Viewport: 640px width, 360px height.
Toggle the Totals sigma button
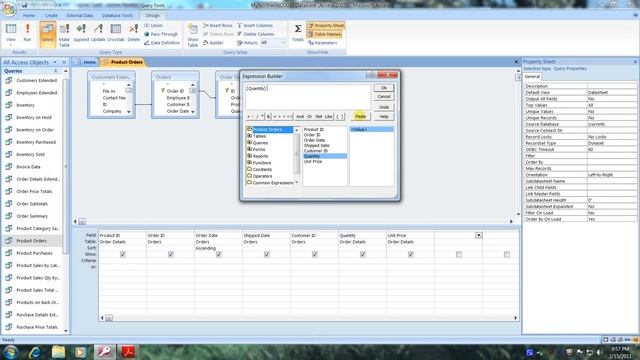point(298,33)
